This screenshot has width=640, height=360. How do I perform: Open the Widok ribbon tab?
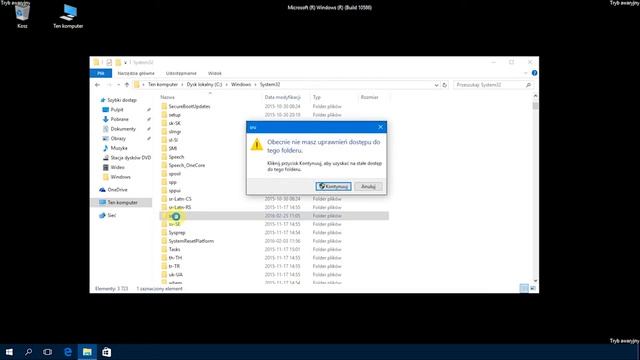(215, 73)
